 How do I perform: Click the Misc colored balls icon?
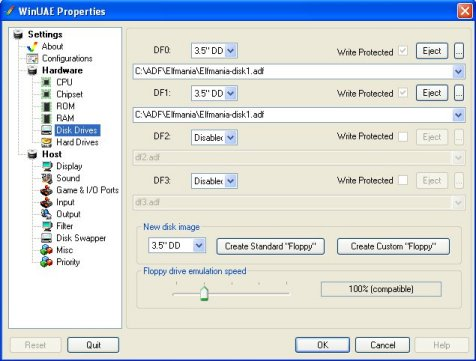coord(47,250)
